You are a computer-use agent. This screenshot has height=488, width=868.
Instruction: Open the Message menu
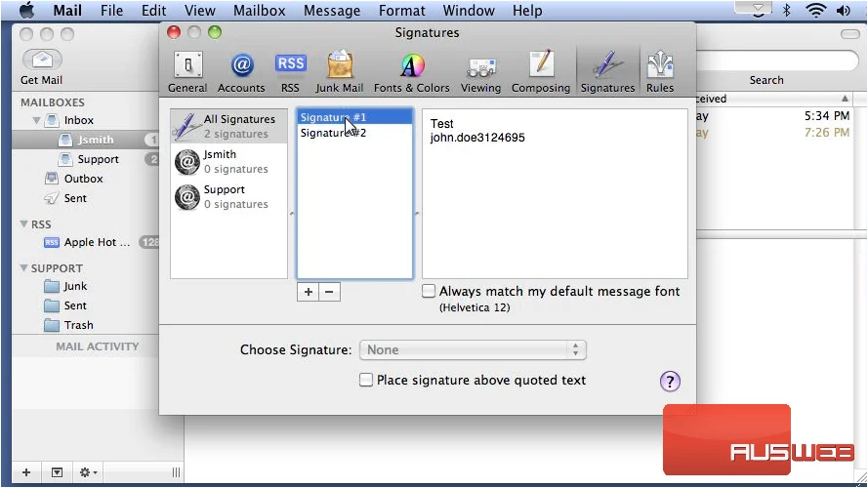pyautogui.click(x=332, y=11)
